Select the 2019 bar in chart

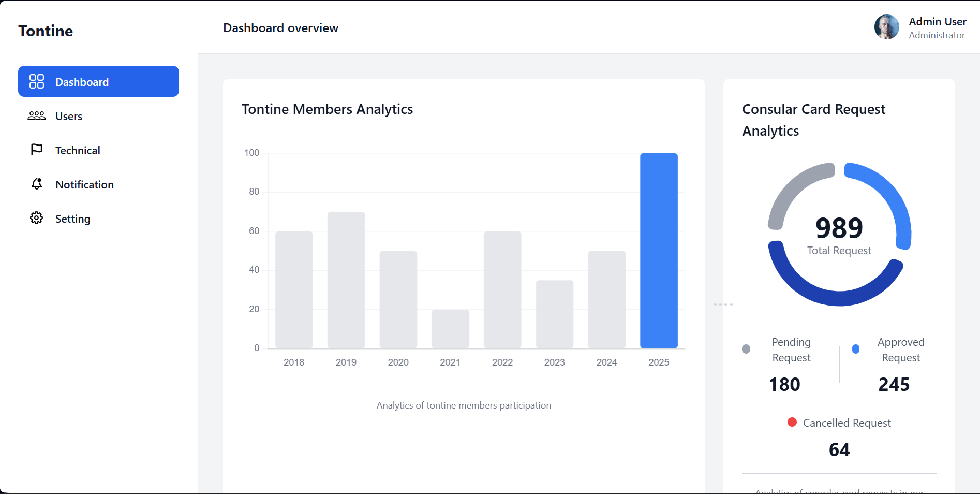(x=346, y=280)
